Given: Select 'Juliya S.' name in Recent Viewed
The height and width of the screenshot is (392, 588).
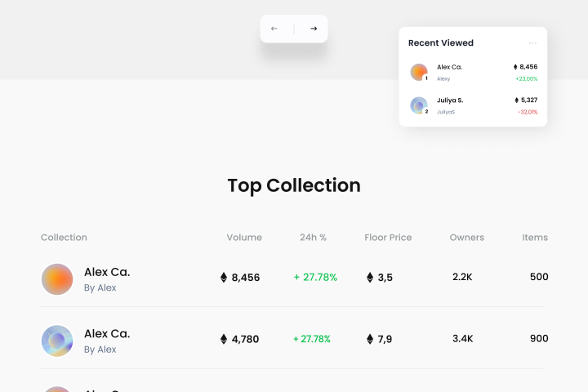Looking at the screenshot, I should click(x=450, y=100).
